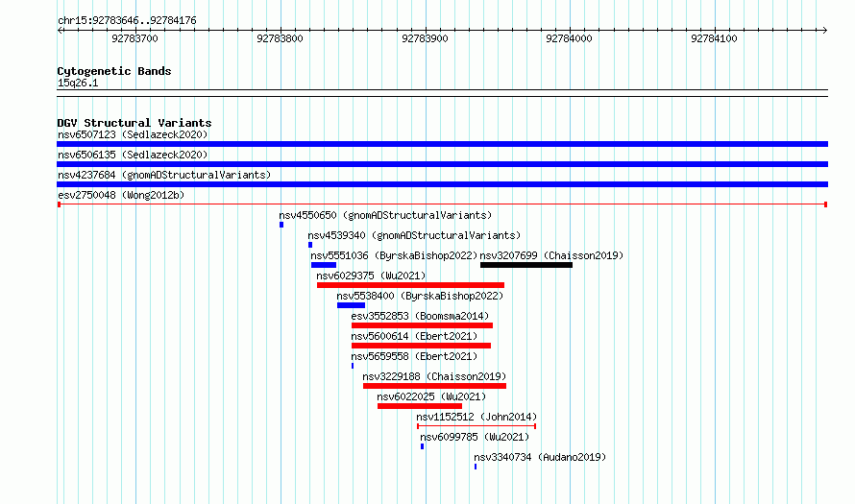Open the nsv5551036 (ByrskaBishop2022) label

click(x=394, y=255)
